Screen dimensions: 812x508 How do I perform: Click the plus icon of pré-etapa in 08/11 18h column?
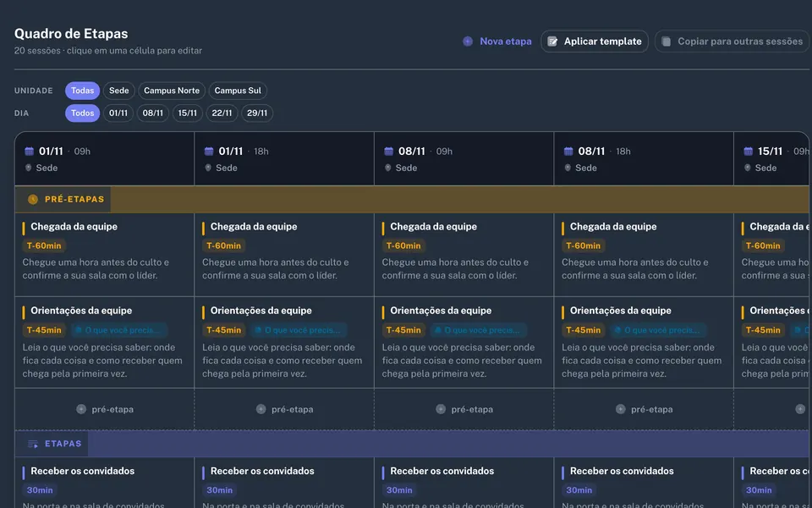[620, 409]
